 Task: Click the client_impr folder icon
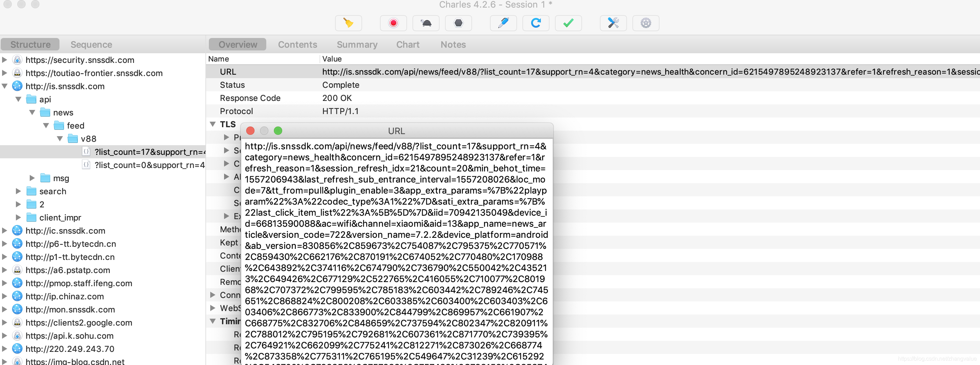pyautogui.click(x=31, y=217)
